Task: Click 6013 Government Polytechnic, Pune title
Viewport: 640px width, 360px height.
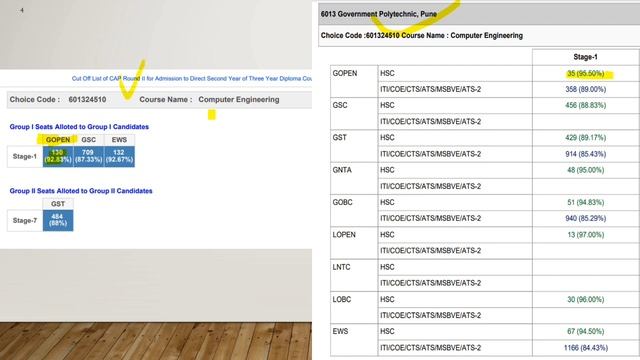Action: coord(379,14)
